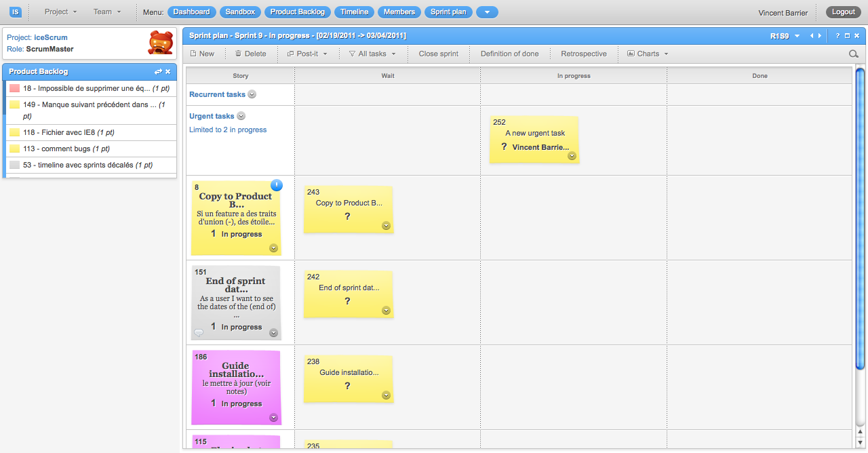
Task: Click the iceScrum IS logo icon
Action: (x=15, y=12)
